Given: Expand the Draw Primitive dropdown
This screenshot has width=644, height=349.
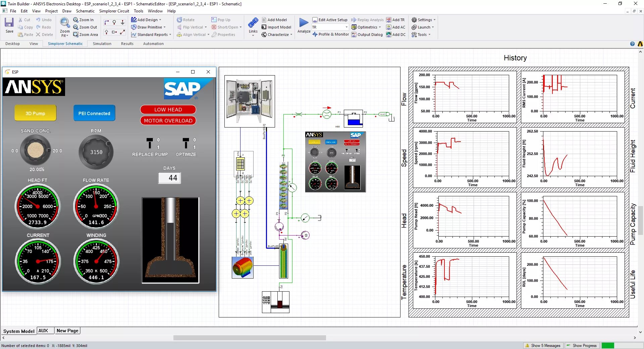Looking at the screenshot, I should pos(164,27).
